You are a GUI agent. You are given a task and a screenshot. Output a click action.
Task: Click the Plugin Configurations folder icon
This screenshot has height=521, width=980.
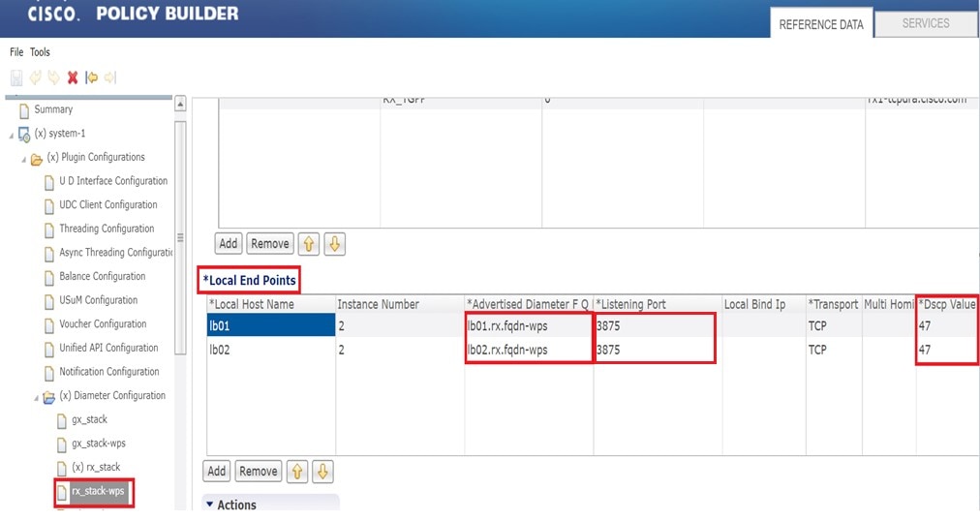click(37, 159)
